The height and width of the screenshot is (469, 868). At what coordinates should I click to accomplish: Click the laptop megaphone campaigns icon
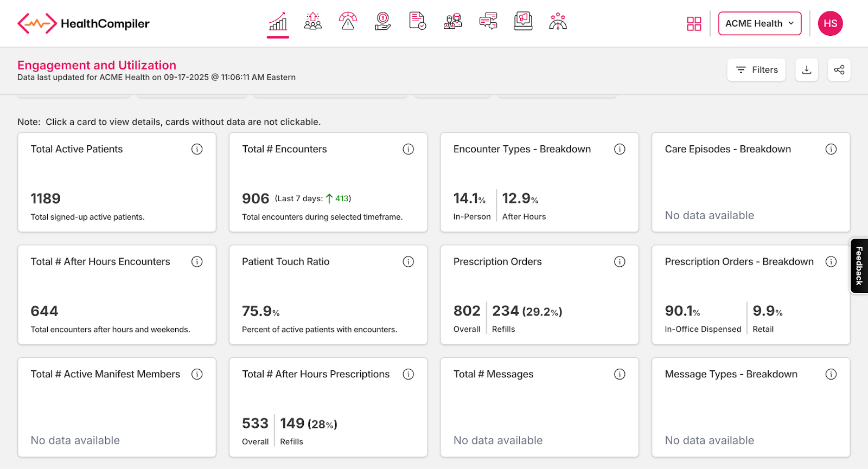pyautogui.click(x=523, y=22)
